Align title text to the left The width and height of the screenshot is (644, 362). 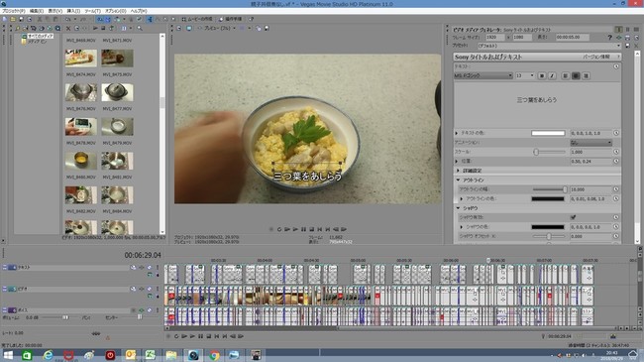coord(565,75)
